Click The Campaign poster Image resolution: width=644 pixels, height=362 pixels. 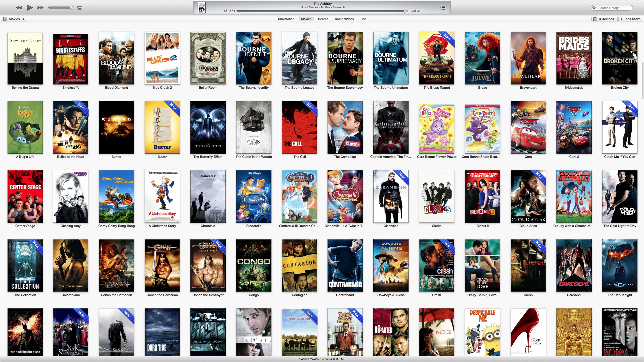(345, 127)
